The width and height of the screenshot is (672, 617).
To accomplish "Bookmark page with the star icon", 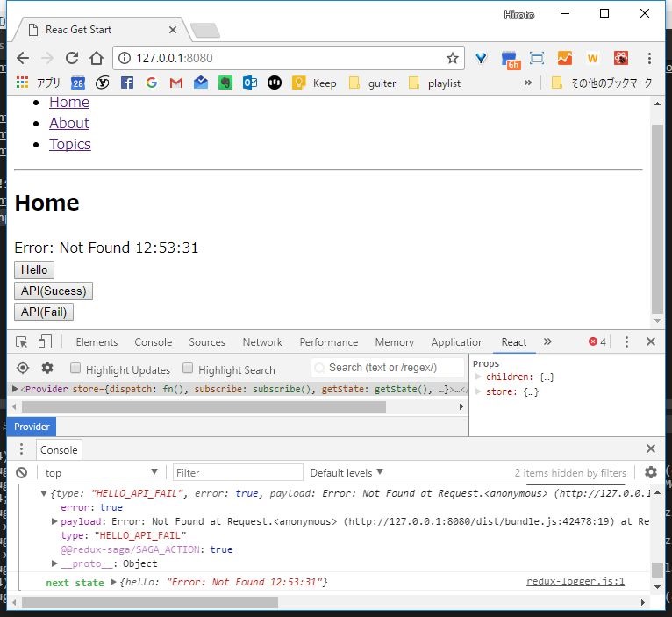I will point(452,59).
